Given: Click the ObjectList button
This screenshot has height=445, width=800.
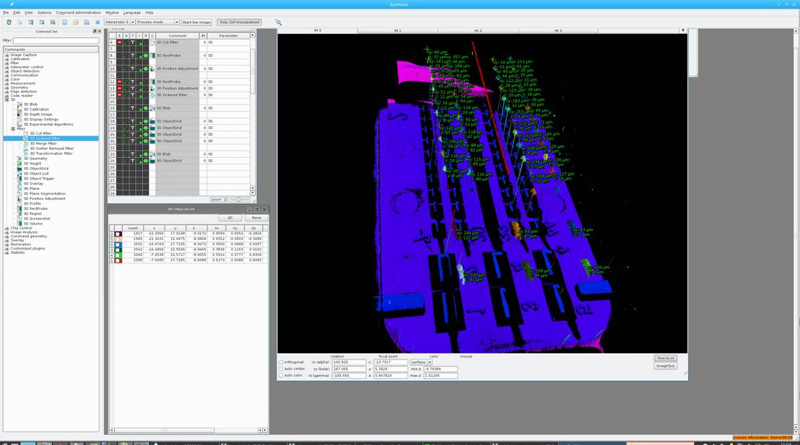Looking at the screenshot, I should [665, 358].
